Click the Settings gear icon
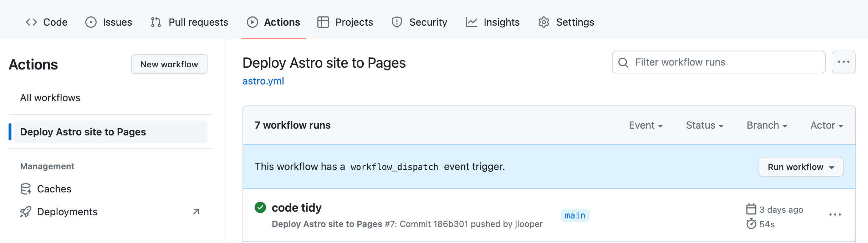Image resolution: width=868 pixels, height=243 pixels. click(544, 22)
